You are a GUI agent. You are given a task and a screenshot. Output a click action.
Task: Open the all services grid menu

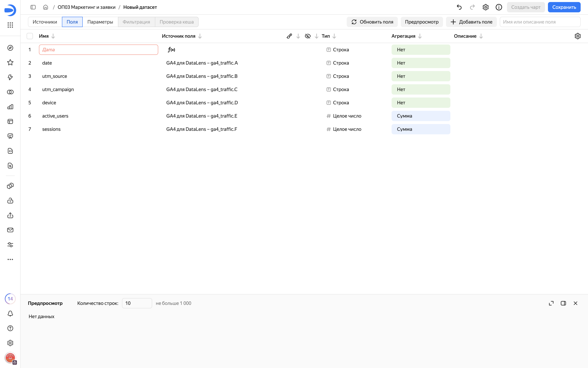point(10,25)
